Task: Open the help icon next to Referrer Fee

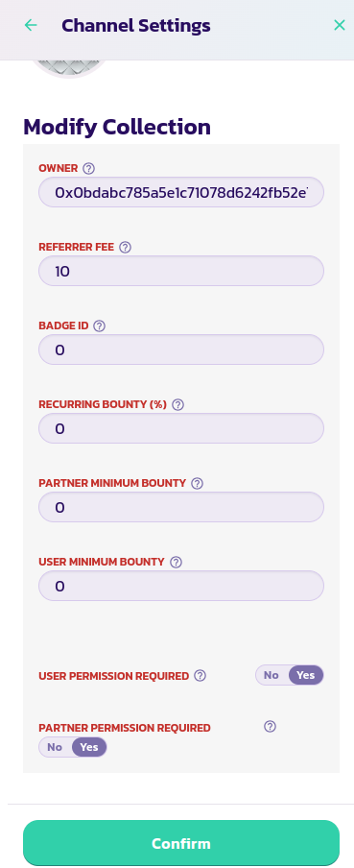Action: point(125,248)
